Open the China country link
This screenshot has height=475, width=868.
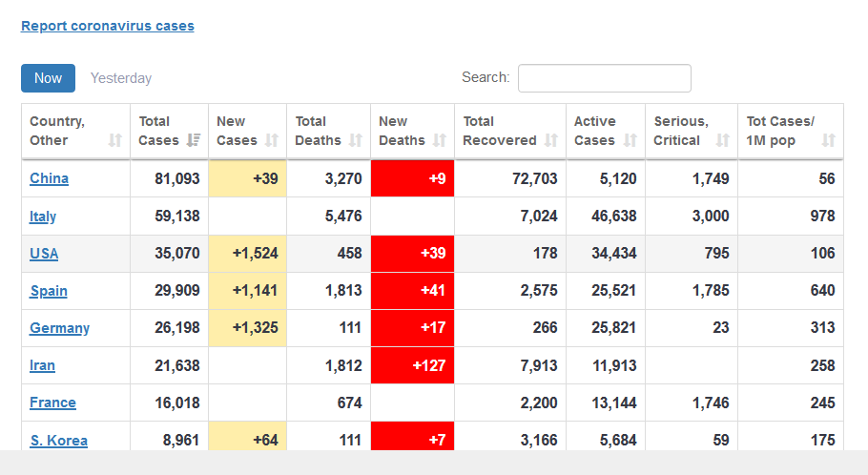49,178
